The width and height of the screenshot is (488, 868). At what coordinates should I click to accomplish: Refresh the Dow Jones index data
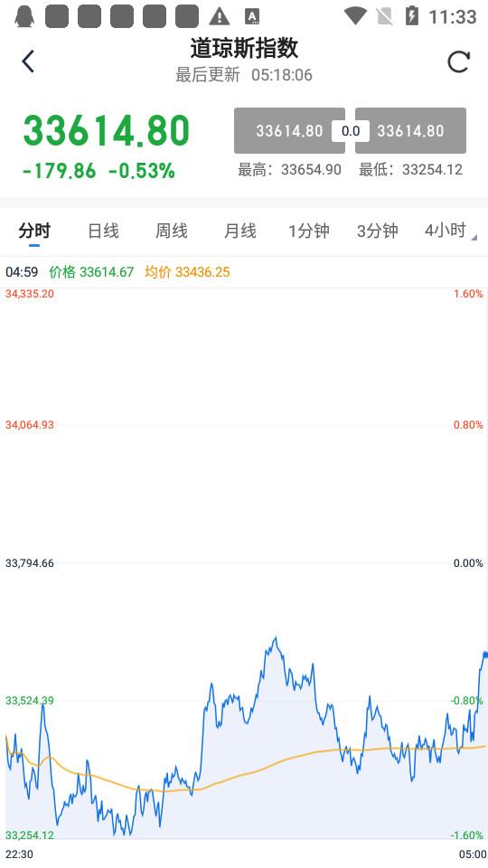click(x=459, y=61)
